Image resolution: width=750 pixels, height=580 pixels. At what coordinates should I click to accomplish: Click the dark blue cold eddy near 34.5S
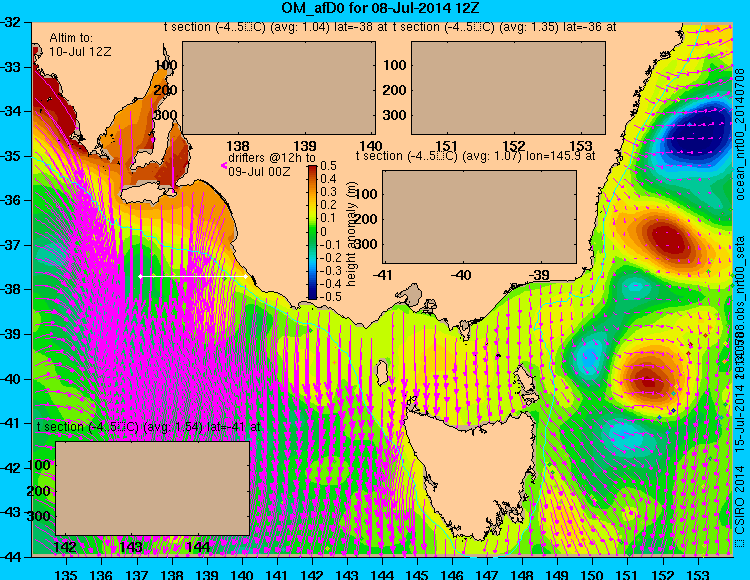[x=698, y=134]
